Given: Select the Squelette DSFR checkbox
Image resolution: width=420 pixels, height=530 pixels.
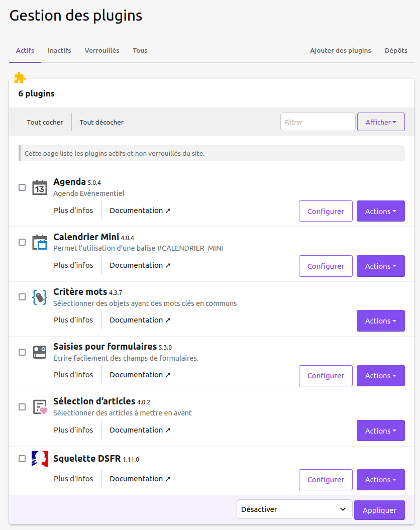Looking at the screenshot, I should point(22,459).
